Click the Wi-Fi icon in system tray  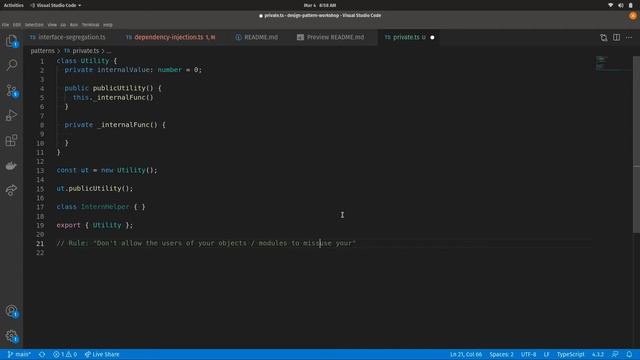coord(611,5)
